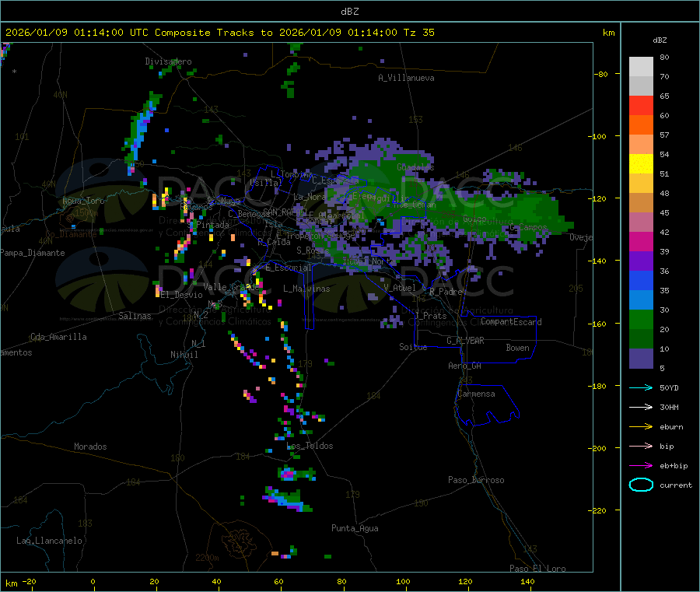The width and height of the screenshot is (700, 592).
Task: Select the bright yellow legend color swatch
Action: tap(641, 164)
